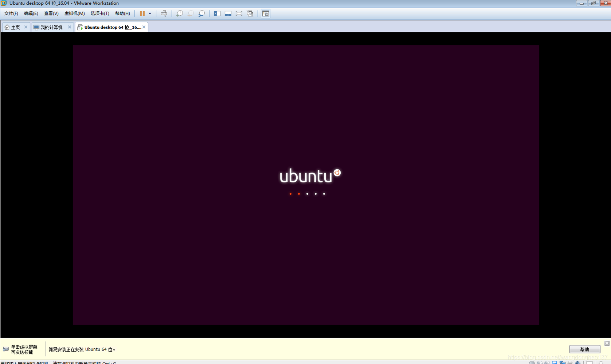Screen dimensions: 611x364
Task: Open the power options dropdown arrow
Action: [x=150, y=13]
